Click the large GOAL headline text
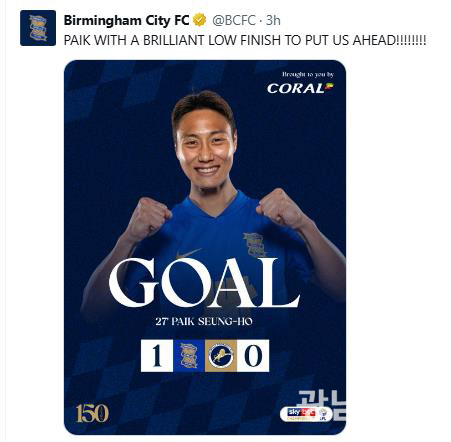Screen dimensions: 451x442 pyautogui.click(x=204, y=283)
